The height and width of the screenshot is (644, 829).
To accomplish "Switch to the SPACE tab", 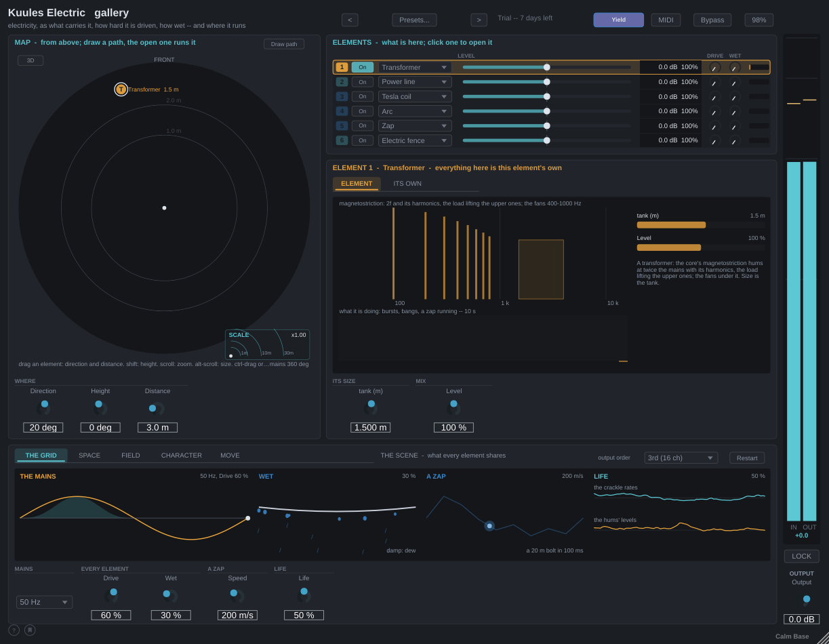I will click(x=89, y=456).
